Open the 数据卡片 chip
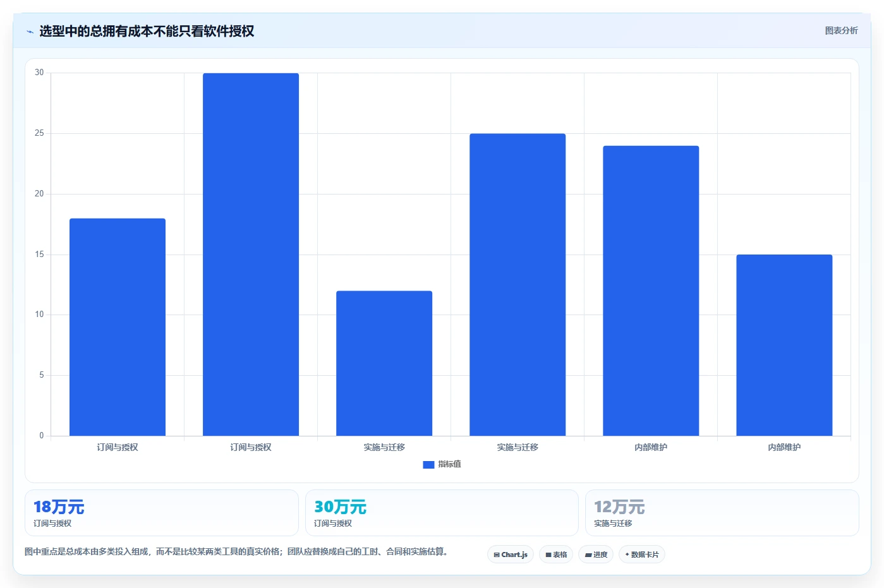This screenshot has height=588, width=884. pos(642,555)
